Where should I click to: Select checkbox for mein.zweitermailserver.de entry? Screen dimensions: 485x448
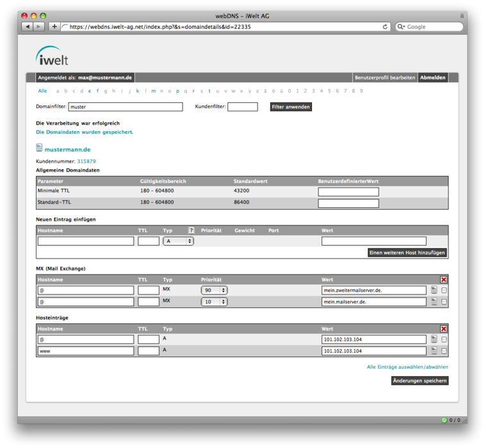(x=444, y=290)
